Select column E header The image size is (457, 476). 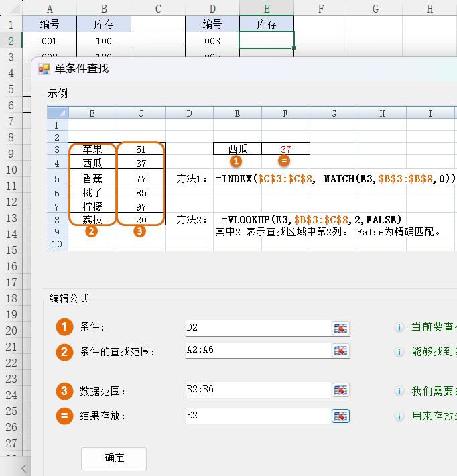(267, 8)
